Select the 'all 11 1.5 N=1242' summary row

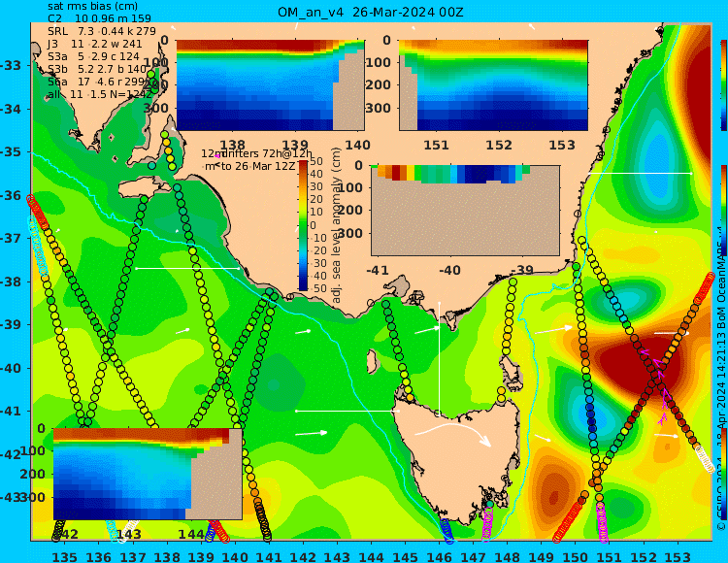point(99,95)
